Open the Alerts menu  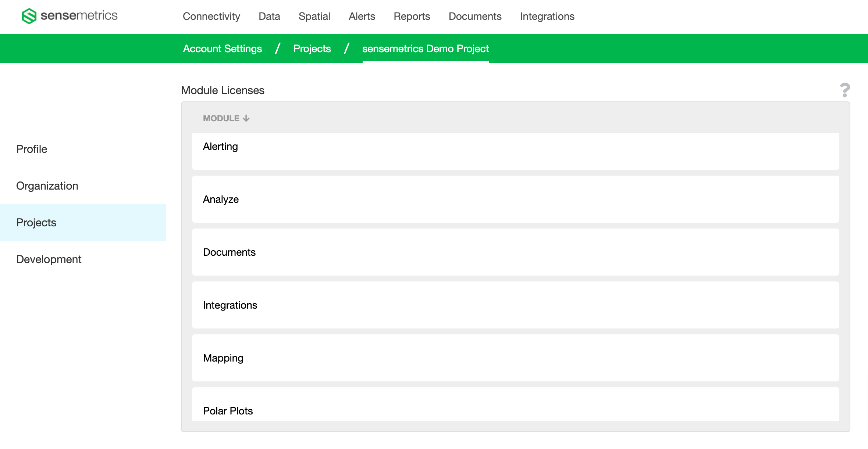click(362, 17)
